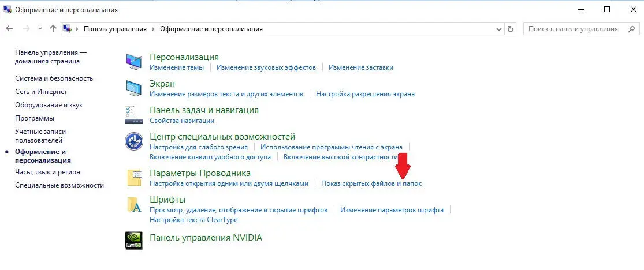
Task: Open Показ скрытых файлов и папок link
Action: 371,183
